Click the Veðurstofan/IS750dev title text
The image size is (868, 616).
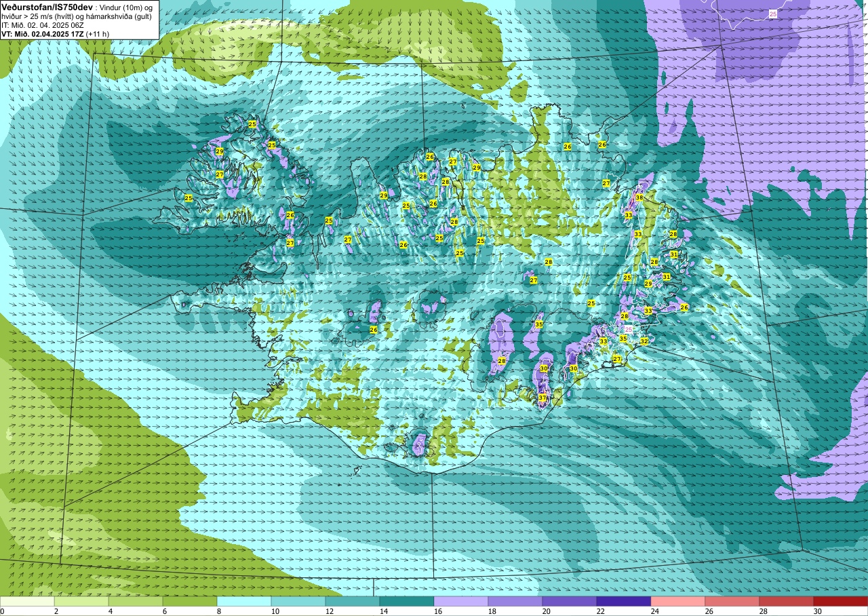point(47,7)
